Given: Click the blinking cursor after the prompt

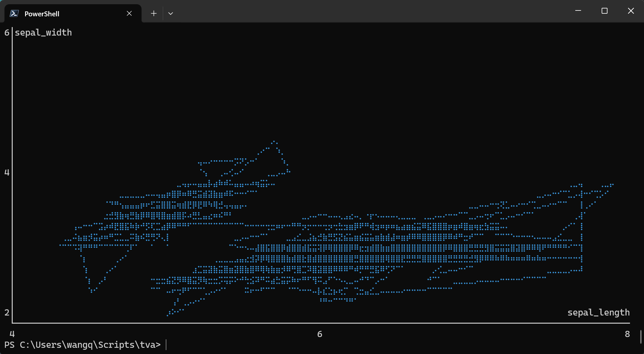Looking at the screenshot, I should pyautogui.click(x=166, y=345).
